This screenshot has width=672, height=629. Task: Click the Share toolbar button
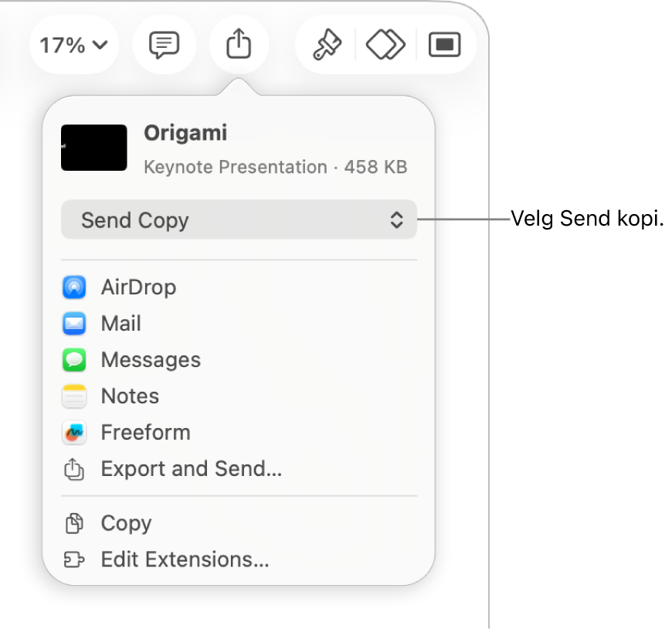point(239,44)
